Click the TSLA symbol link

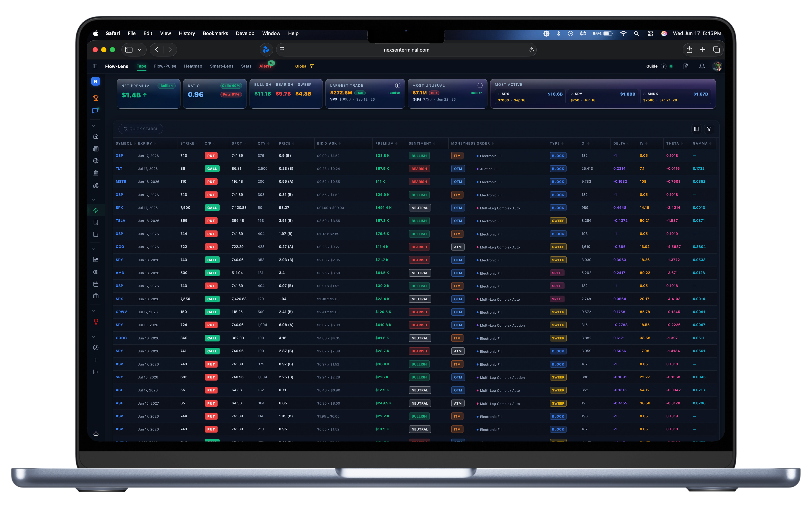pyautogui.click(x=120, y=221)
